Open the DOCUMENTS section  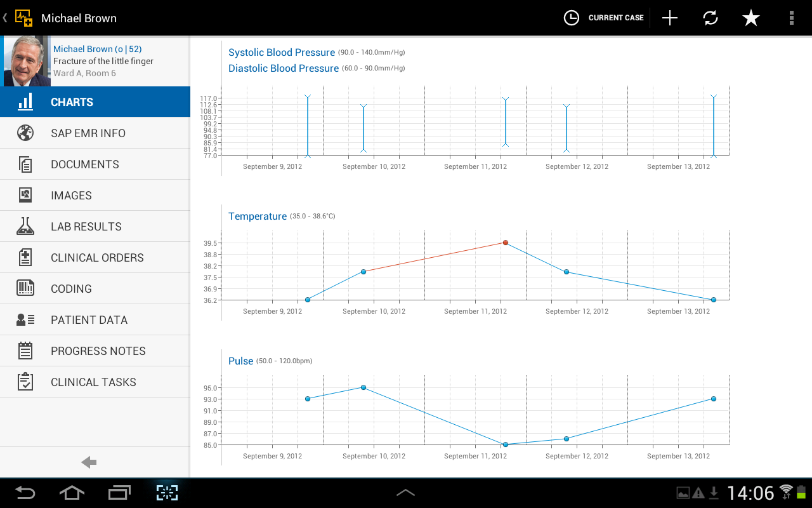pyautogui.click(x=95, y=164)
